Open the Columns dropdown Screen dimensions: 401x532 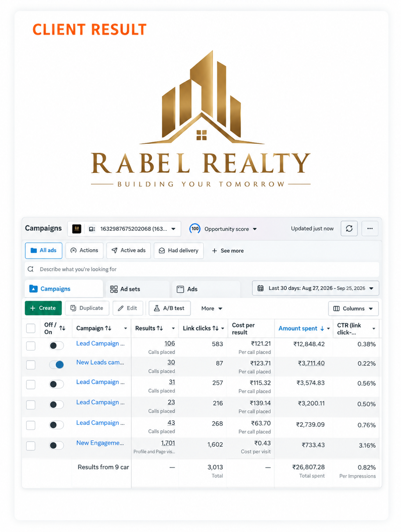pyautogui.click(x=353, y=309)
